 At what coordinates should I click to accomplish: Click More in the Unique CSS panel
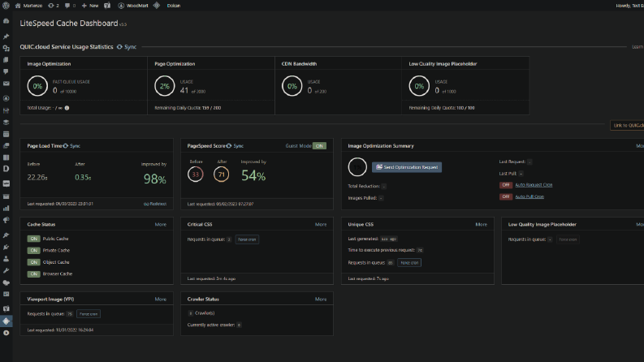click(481, 225)
